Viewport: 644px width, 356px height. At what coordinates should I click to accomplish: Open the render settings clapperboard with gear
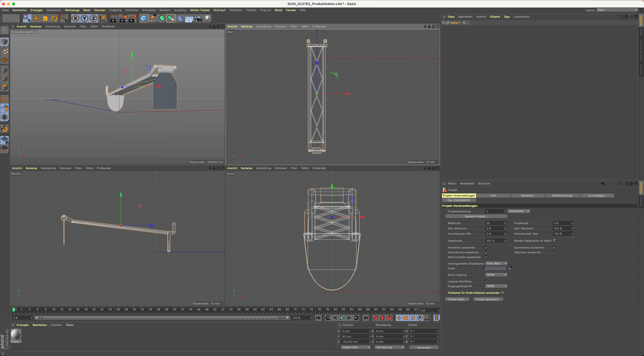tap(132, 18)
